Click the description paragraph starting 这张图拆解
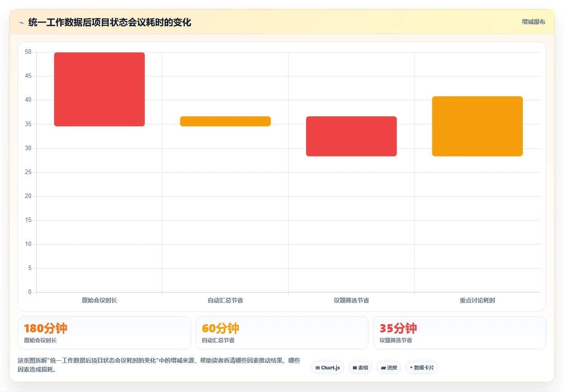This screenshot has width=564, height=392. pyautogui.click(x=159, y=365)
